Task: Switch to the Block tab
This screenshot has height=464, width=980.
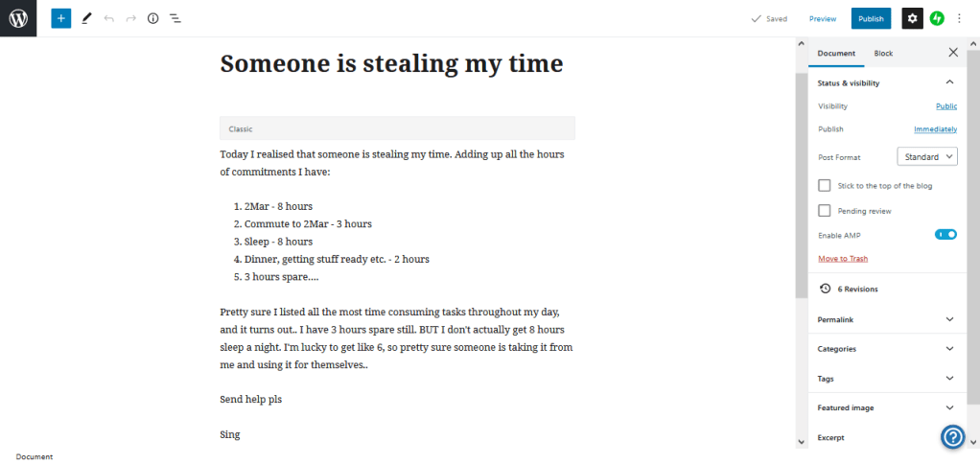Action: pyautogui.click(x=883, y=54)
